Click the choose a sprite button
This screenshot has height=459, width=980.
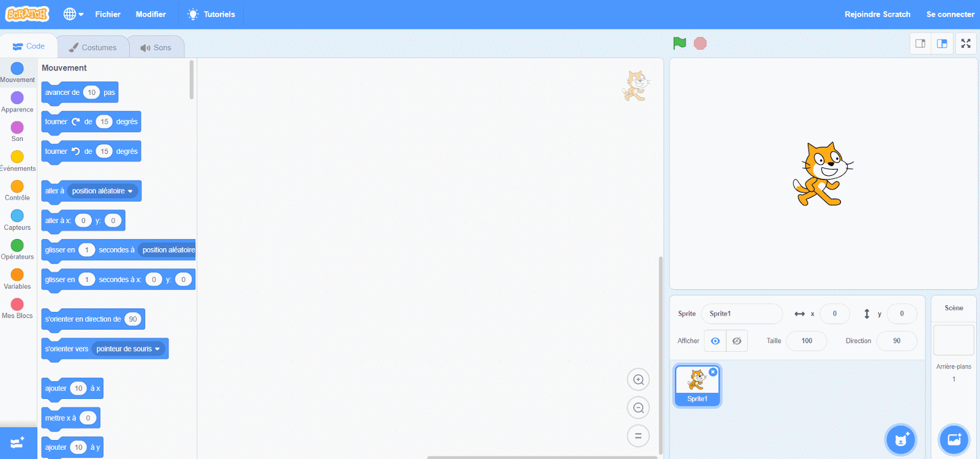[x=900, y=439]
